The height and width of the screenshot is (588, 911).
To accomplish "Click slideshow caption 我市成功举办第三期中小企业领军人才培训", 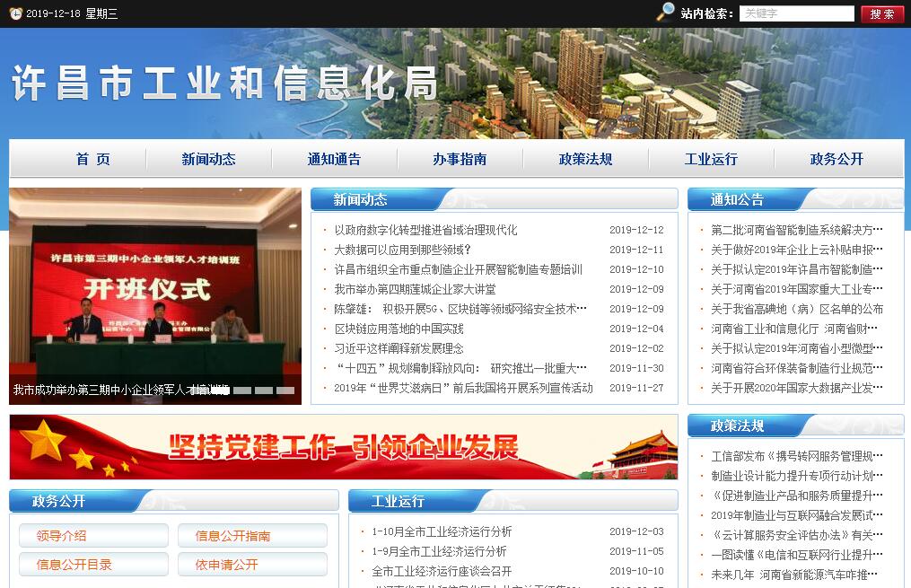I will (x=120, y=390).
